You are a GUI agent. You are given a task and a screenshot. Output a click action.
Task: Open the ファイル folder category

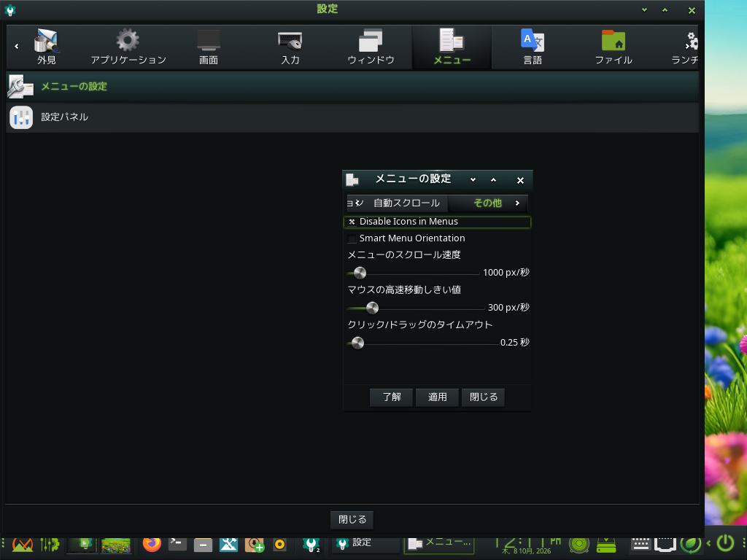pos(614,47)
